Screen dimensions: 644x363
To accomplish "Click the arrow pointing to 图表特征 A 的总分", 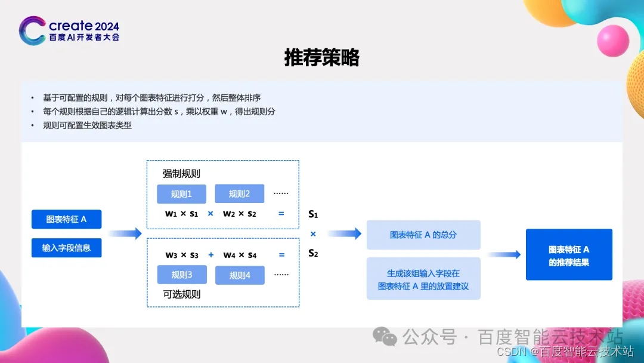I will pos(344,233).
